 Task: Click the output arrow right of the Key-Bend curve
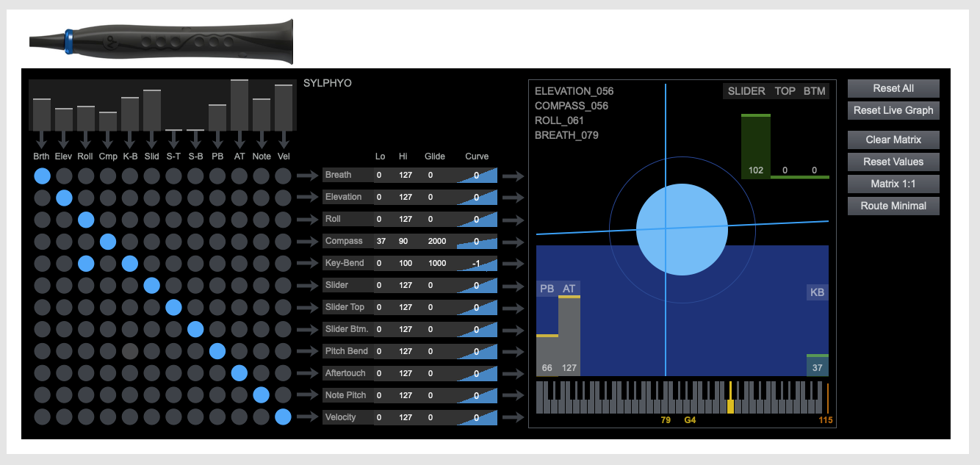point(513,264)
